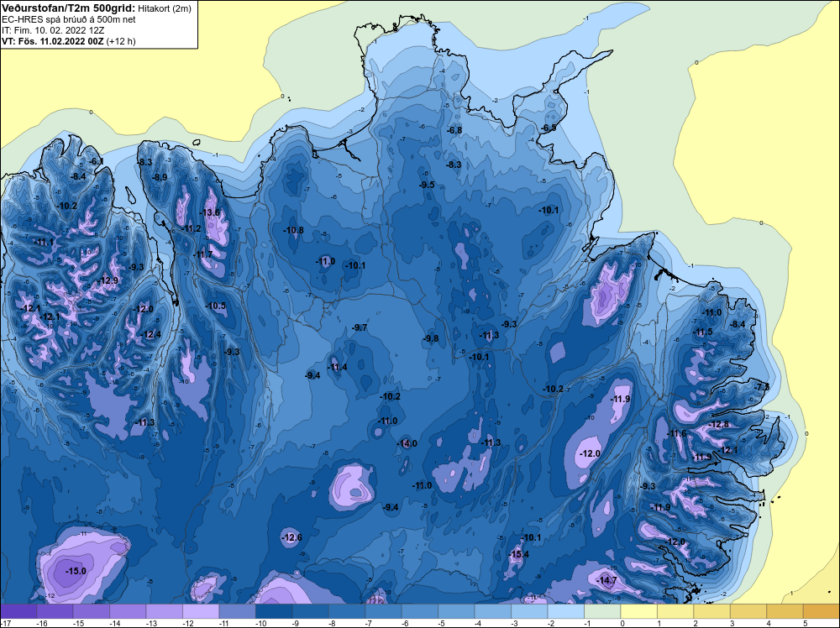Click the -11.4 temperature value

point(337,367)
